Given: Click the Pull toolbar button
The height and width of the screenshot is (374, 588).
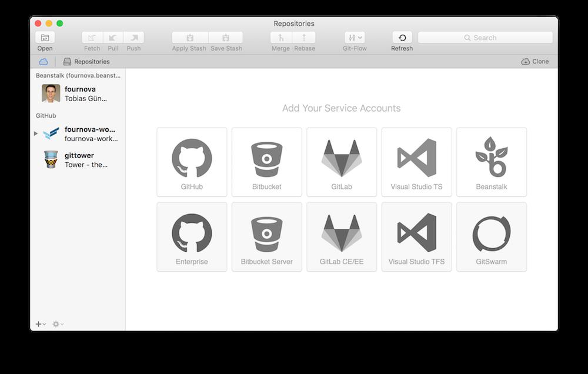Looking at the screenshot, I should (x=113, y=38).
